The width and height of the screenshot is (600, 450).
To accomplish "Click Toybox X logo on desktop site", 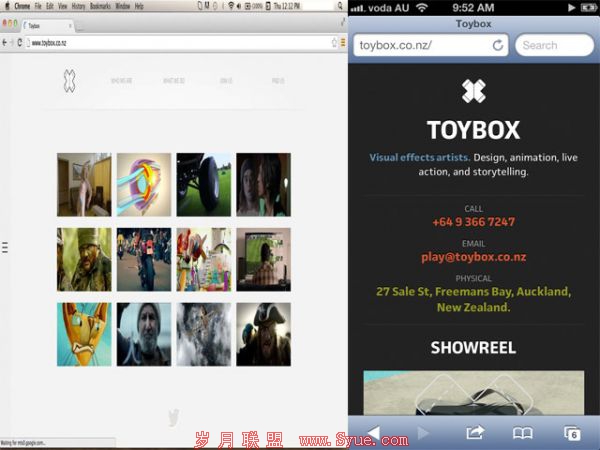I will 69,81.
